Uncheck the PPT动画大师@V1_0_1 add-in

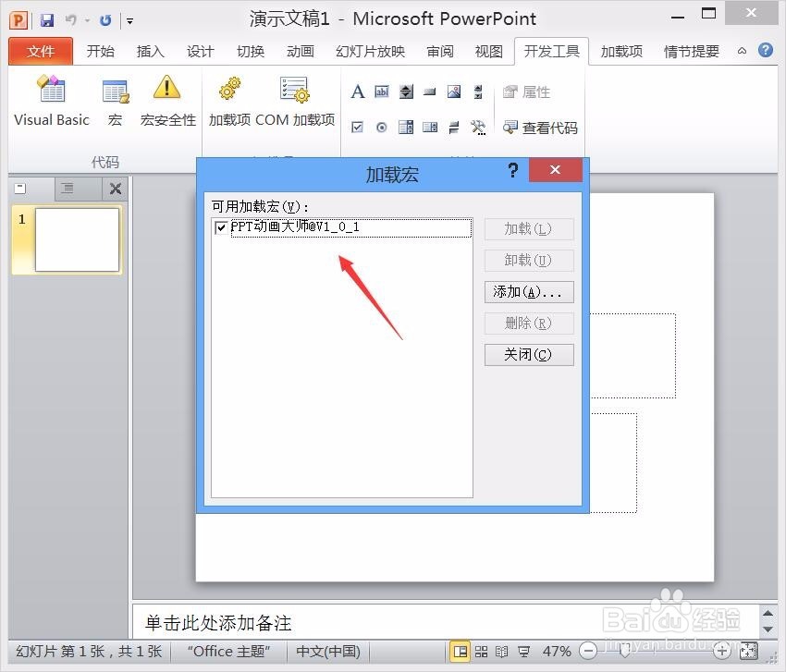[x=220, y=227]
